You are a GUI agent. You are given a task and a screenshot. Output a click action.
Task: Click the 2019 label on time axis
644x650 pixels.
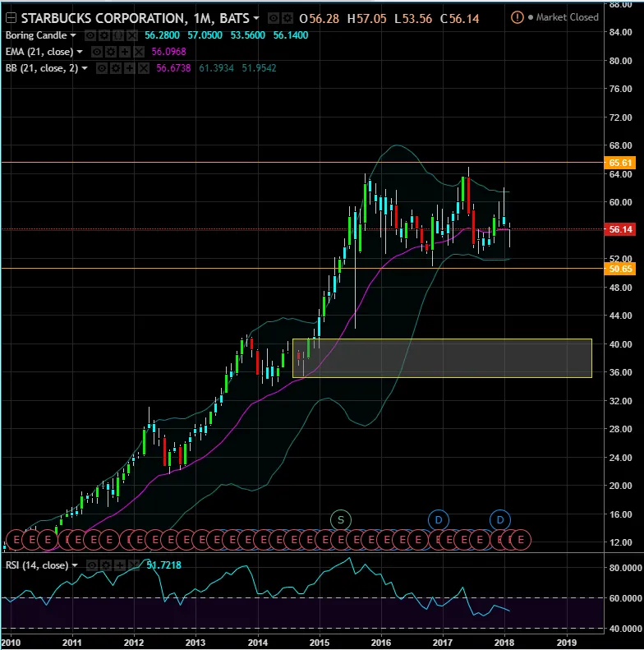(567, 643)
